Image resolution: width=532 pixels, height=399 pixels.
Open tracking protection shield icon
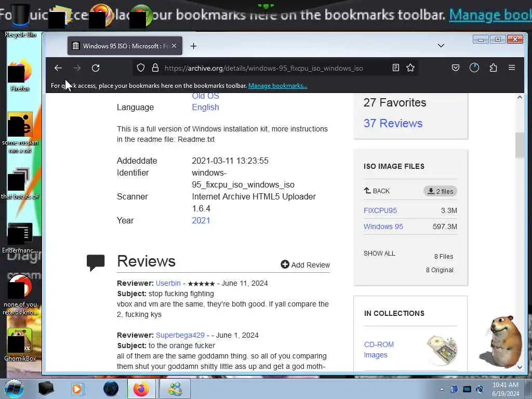pos(140,68)
